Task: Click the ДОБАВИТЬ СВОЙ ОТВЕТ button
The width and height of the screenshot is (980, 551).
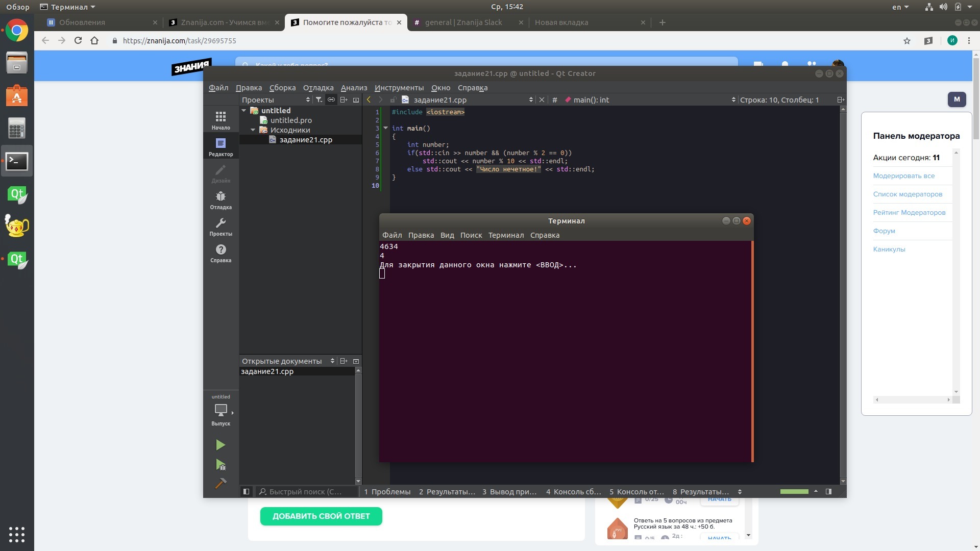Action: [321, 516]
